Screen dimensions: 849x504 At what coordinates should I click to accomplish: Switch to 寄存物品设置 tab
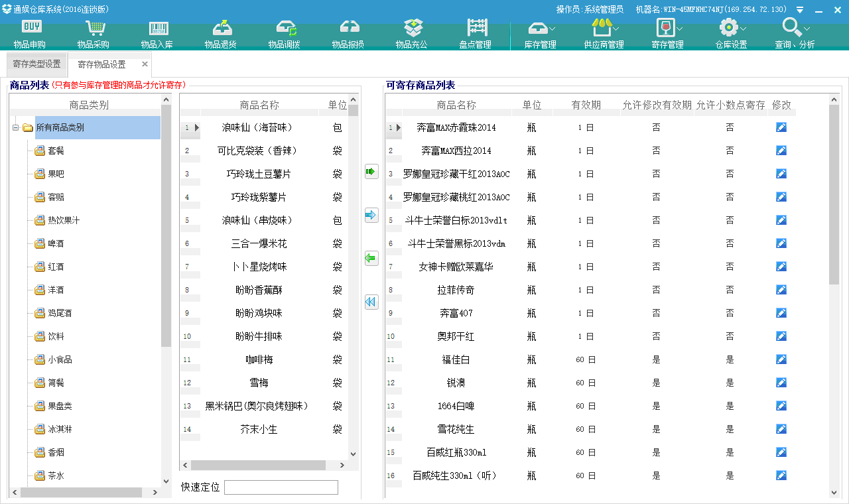coord(101,64)
